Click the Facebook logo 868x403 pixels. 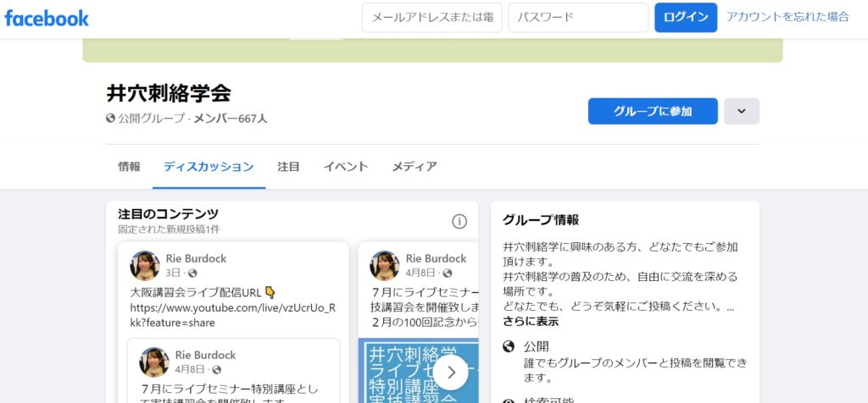click(x=47, y=18)
